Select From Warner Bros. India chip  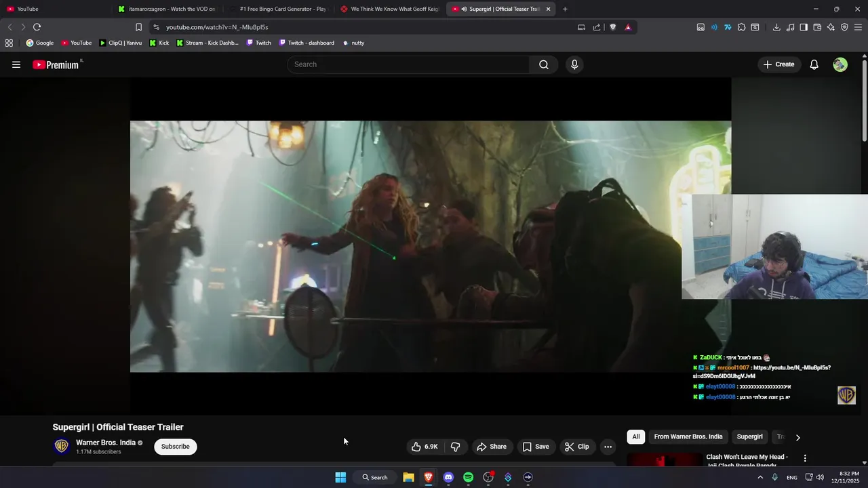tap(688, 437)
